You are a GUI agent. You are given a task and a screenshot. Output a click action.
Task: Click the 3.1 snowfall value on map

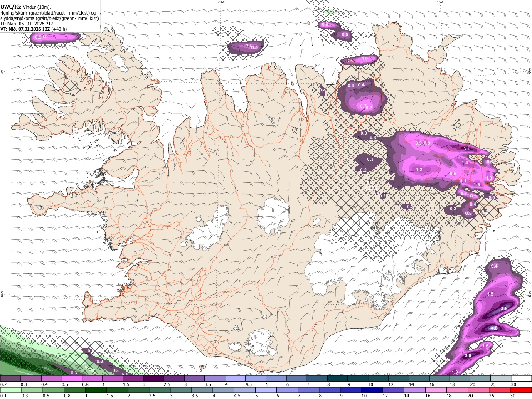pyautogui.click(x=467, y=149)
